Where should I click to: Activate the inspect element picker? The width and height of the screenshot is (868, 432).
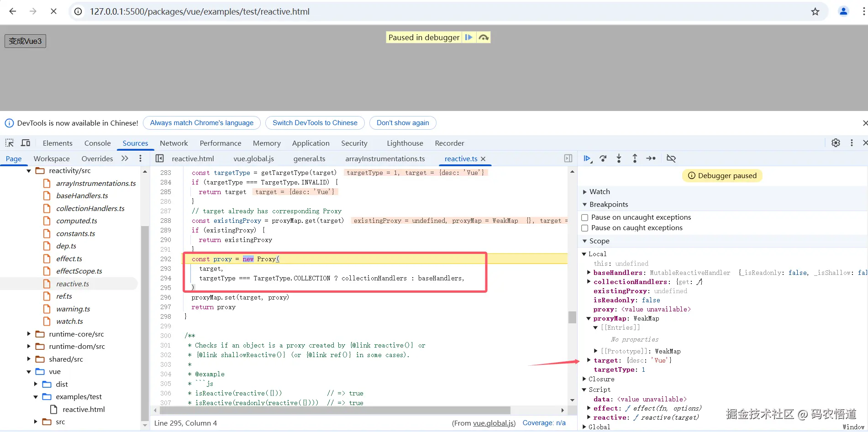pos(10,143)
